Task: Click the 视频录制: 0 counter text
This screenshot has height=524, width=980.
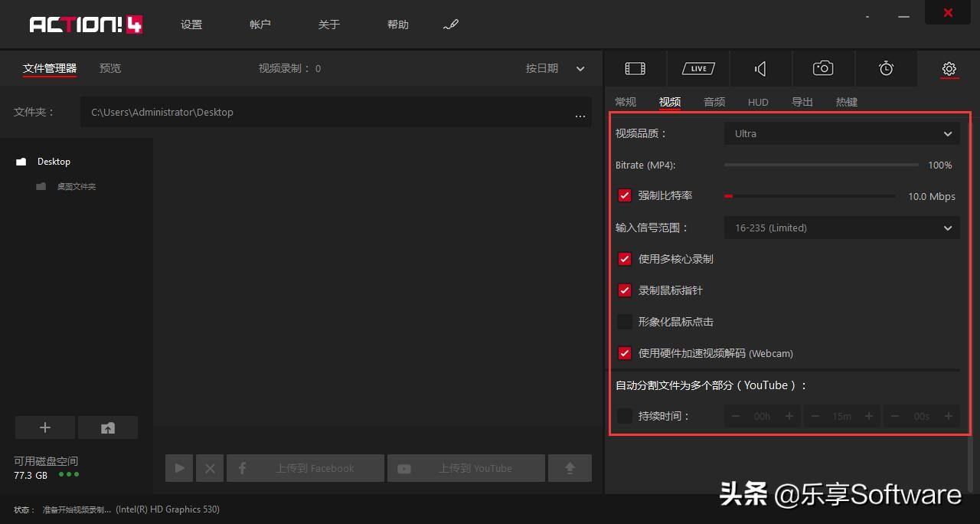Action: tap(289, 68)
